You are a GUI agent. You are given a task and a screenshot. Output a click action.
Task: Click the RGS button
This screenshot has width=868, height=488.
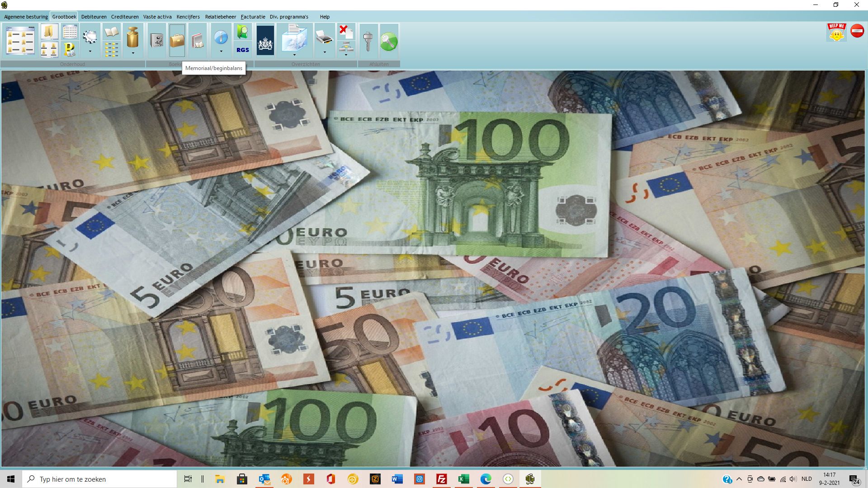click(x=243, y=50)
